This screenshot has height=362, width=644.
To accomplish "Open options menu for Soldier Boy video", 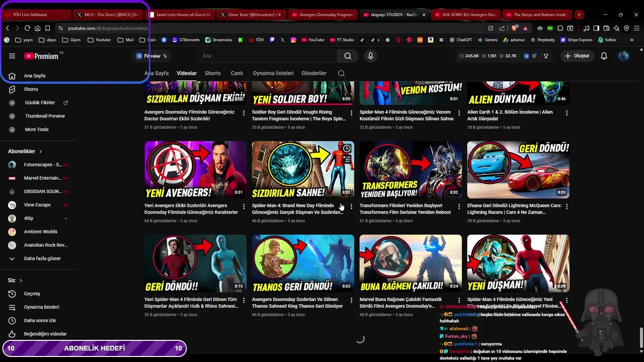I will [x=351, y=113].
